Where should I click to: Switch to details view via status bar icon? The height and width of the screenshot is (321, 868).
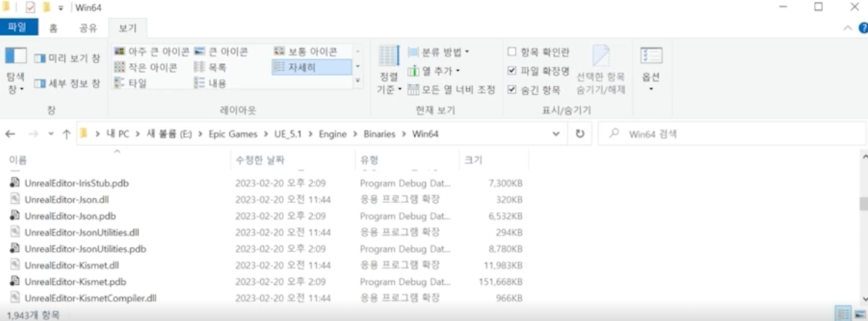tap(843, 314)
